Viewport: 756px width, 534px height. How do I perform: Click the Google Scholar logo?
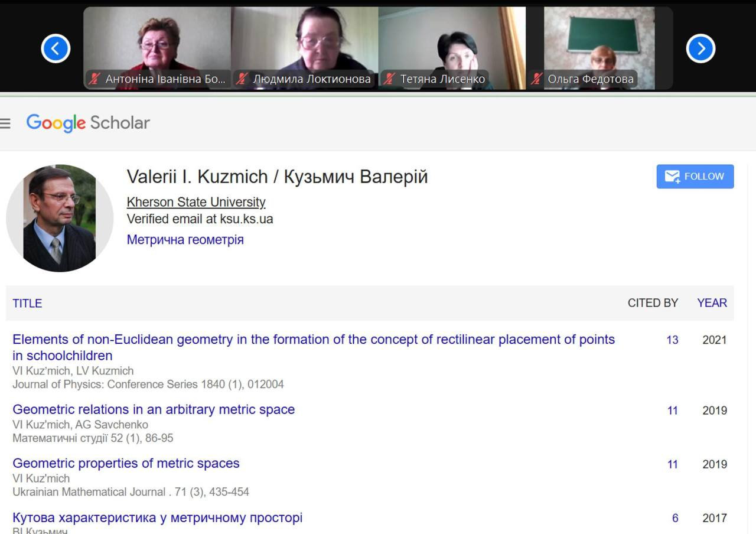coord(88,123)
